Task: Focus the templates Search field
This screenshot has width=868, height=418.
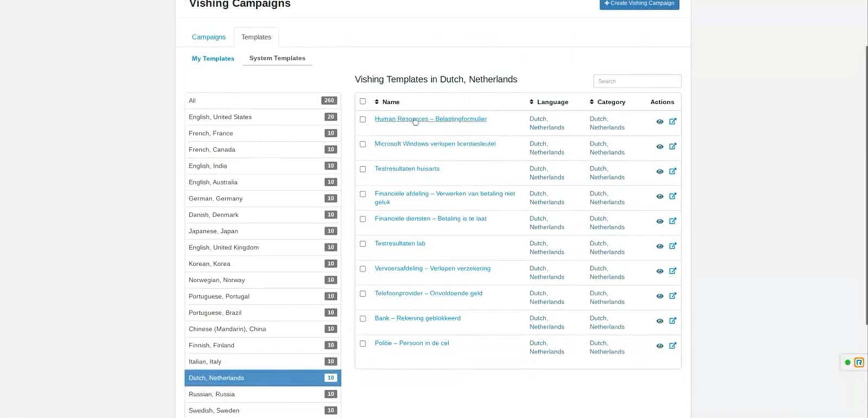Action: coord(637,81)
